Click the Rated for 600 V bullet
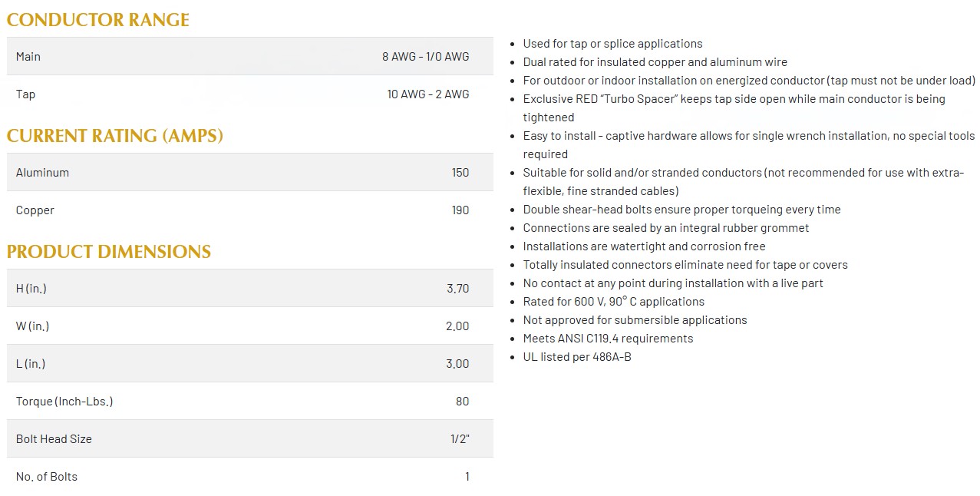 point(613,302)
